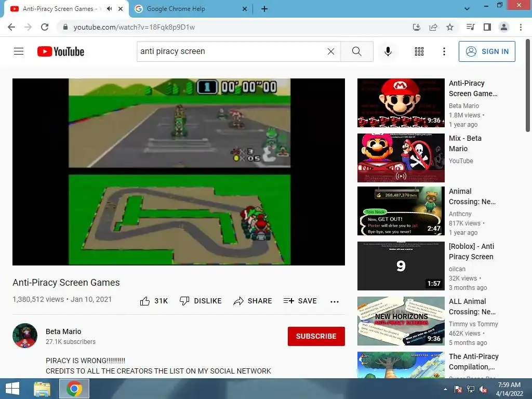The image size is (532, 399).
Task: Toggle Chrome side panel icon
Action: click(487, 27)
